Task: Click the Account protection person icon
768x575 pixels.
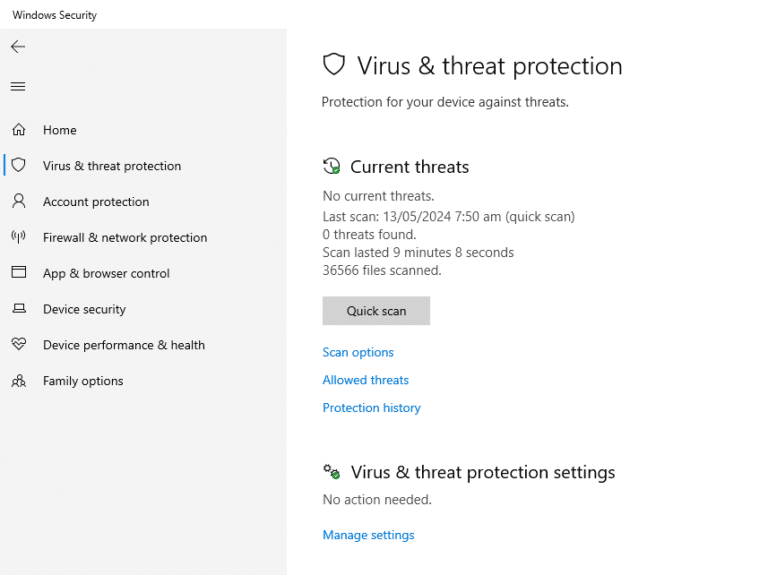Action: click(18, 201)
